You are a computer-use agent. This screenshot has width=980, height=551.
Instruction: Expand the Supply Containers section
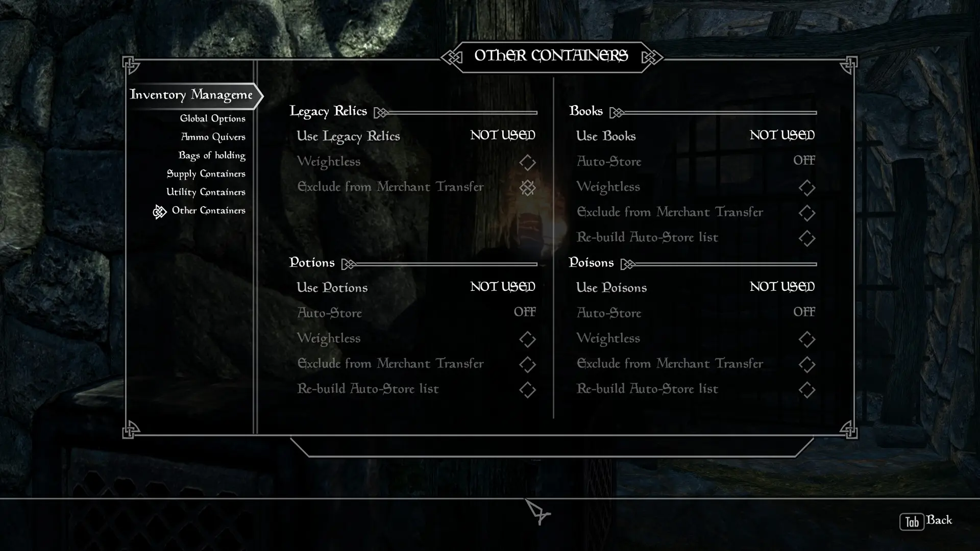206,173
